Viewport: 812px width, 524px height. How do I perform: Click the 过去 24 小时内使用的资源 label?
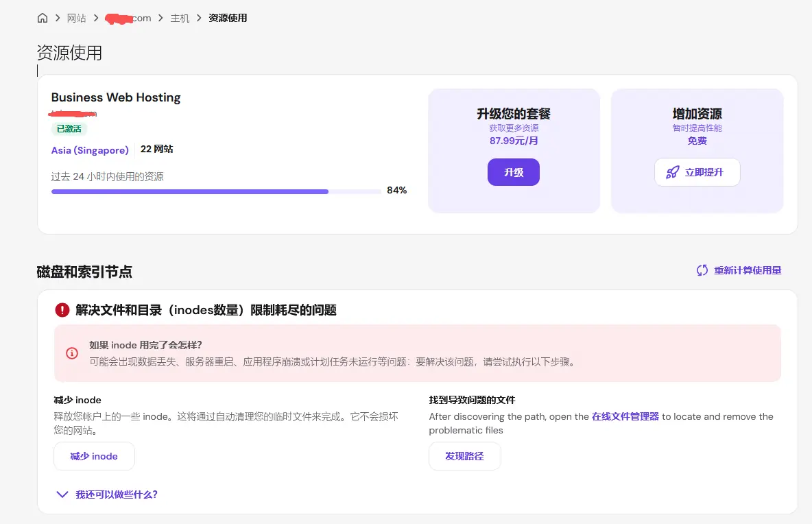(107, 176)
